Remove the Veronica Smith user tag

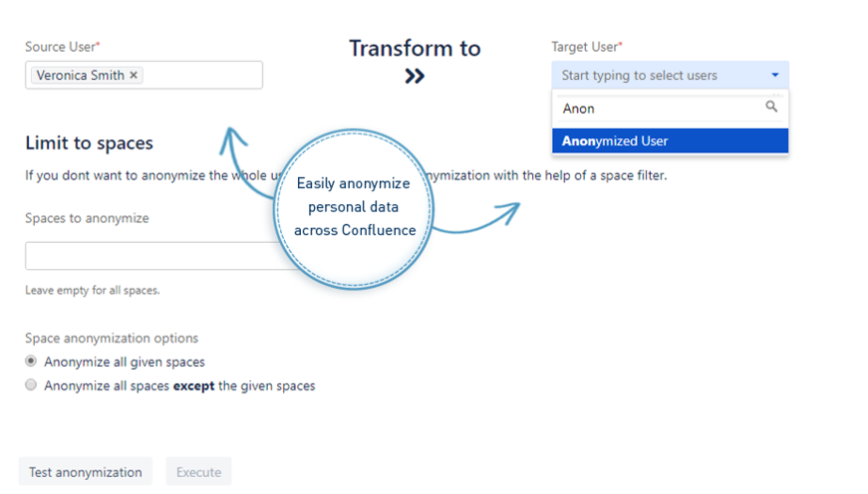135,76
